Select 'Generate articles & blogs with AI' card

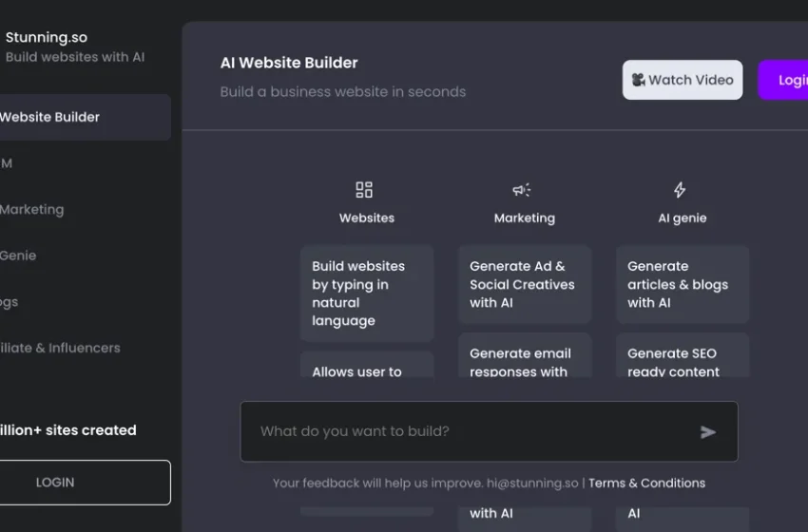pos(683,284)
